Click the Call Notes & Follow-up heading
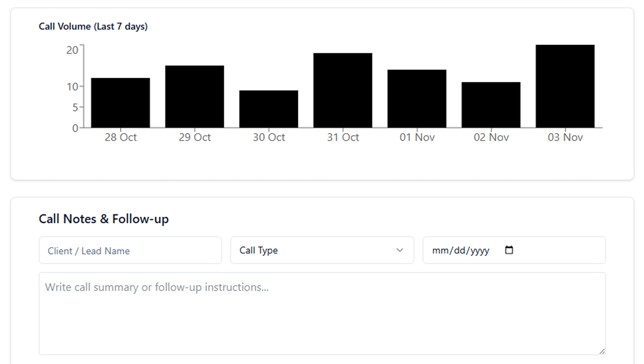Viewport: 644px width, 364px height. tap(104, 219)
